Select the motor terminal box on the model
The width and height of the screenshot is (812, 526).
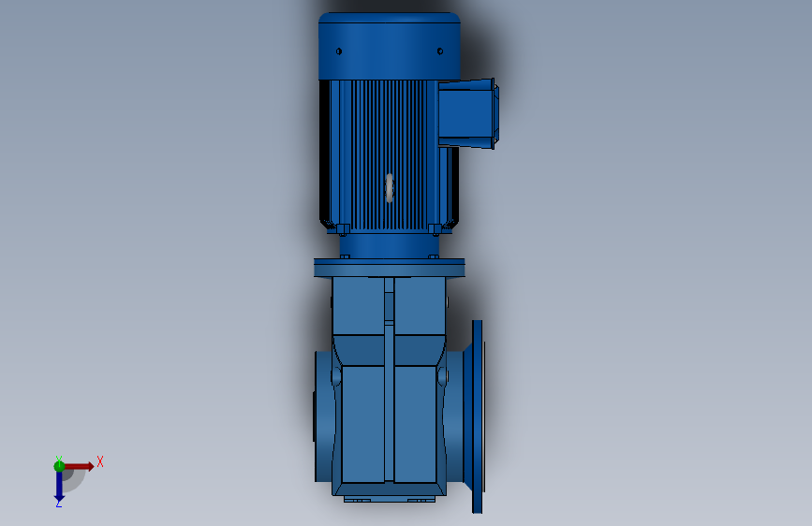pyautogui.click(x=468, y=113)
